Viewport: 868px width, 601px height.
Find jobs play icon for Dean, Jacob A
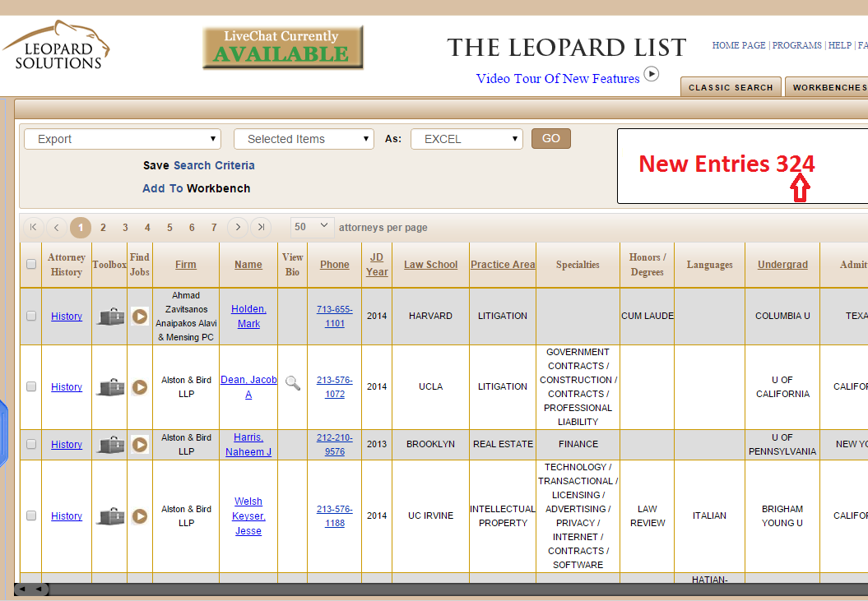tap(140, 387)
